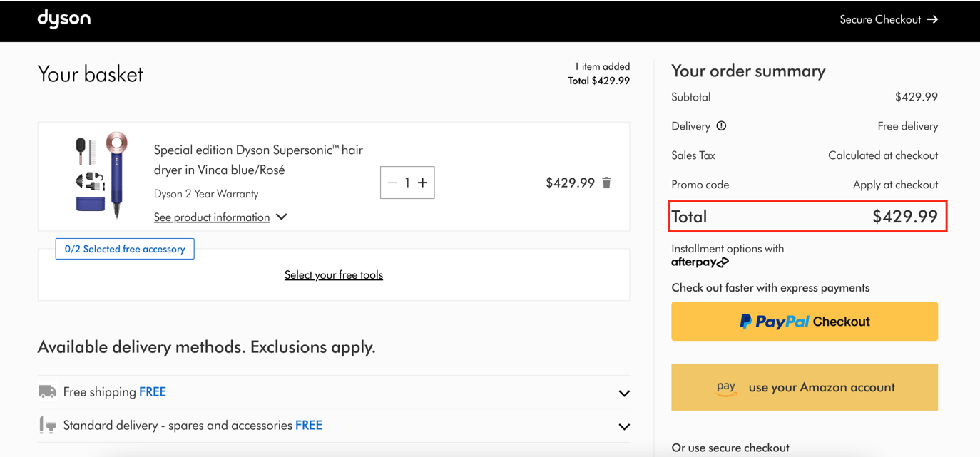Open Select your free tools link
This screenshot has height=457, width=980.
tap(334, 275)
